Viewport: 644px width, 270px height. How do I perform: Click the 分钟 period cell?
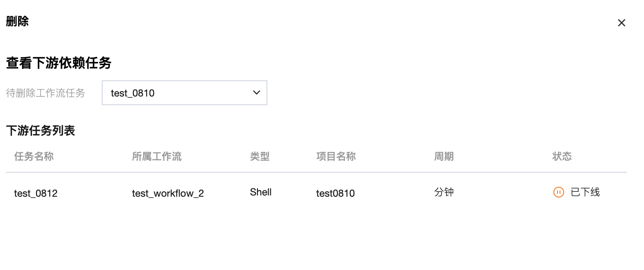point(444,192)
